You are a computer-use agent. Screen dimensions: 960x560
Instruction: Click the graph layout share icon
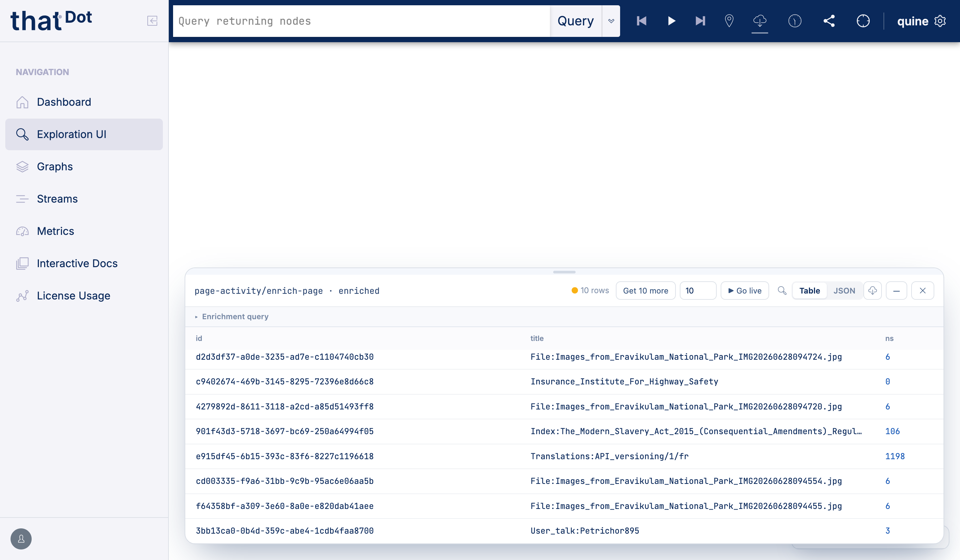[829, 21]
